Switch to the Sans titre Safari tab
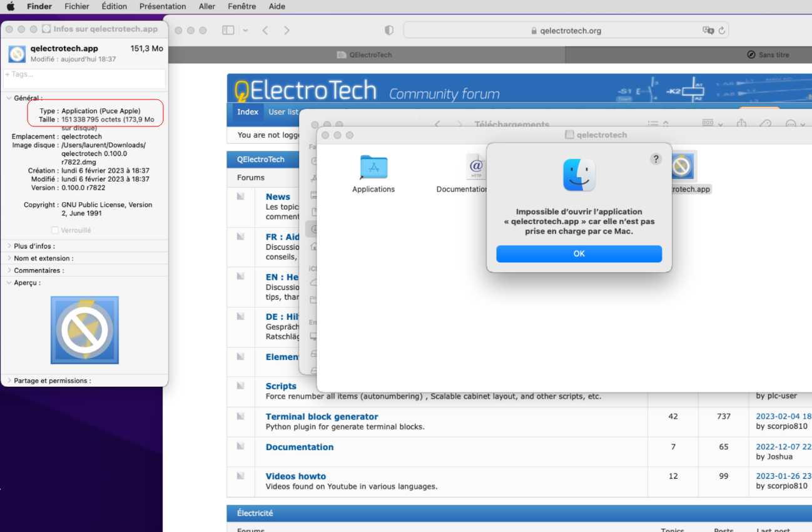This screenshot has height=532, width=812. click(768, 54)
